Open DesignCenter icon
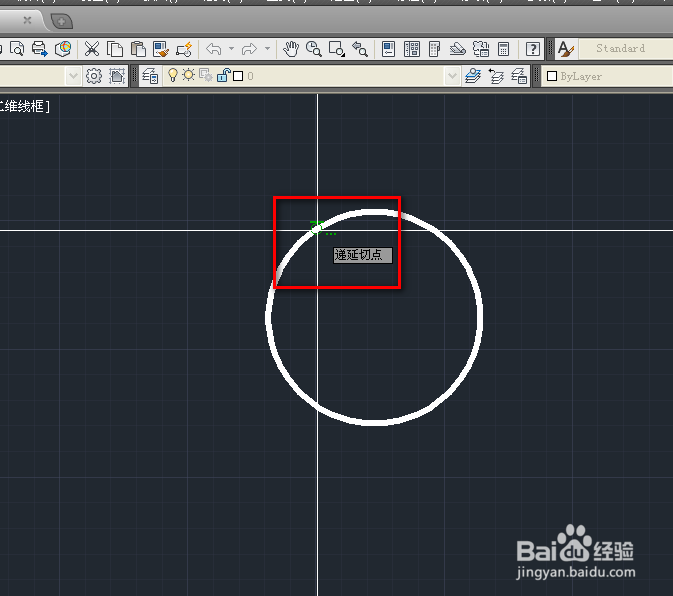This screenshot has height=596, width=673. (412, 48)
